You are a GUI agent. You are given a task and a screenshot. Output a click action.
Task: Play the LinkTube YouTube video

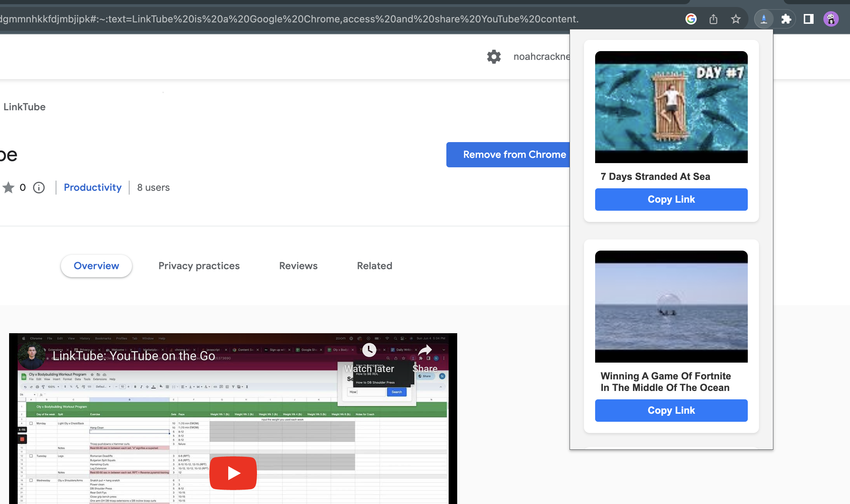(233, 473)
